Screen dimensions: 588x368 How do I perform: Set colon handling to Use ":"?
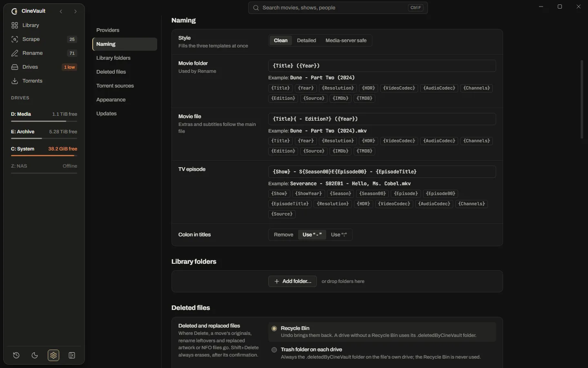click(339, 235)
